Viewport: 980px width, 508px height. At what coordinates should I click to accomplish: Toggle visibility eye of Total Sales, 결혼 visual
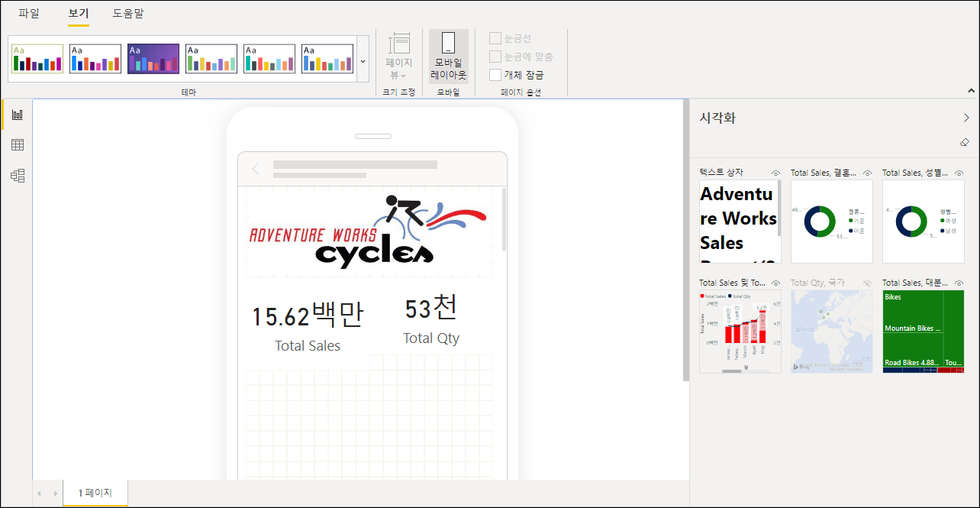(x=868, y=173)
